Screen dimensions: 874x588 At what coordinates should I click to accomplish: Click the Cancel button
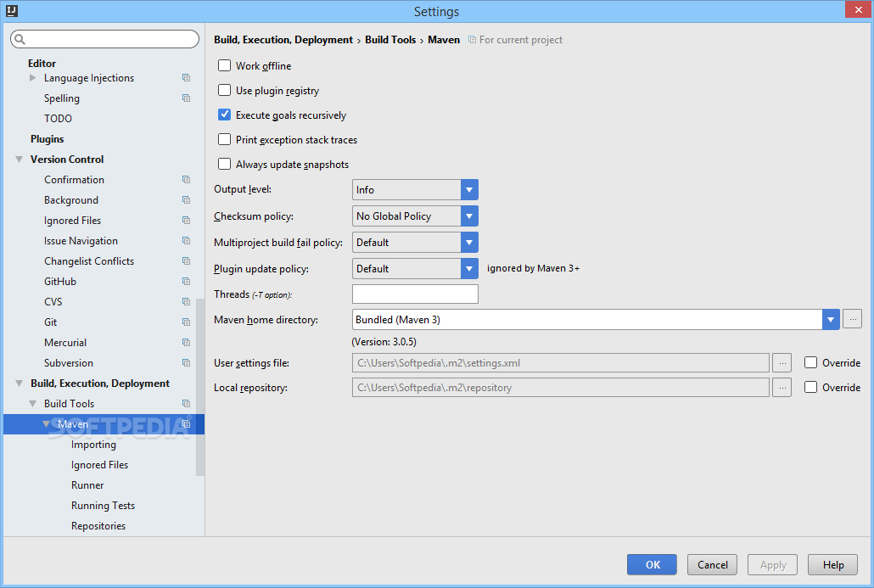[713, 564]
